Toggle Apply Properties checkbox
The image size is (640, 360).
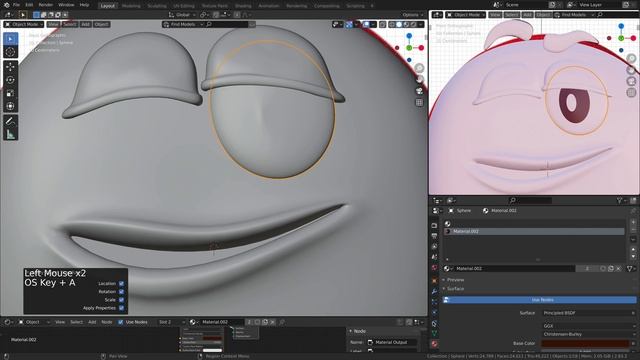121,308
